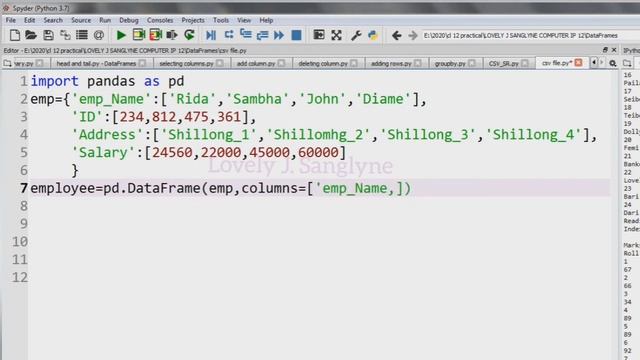Close the groupby.py tab
The image size is (640, 360).
[x=472, y=63]
